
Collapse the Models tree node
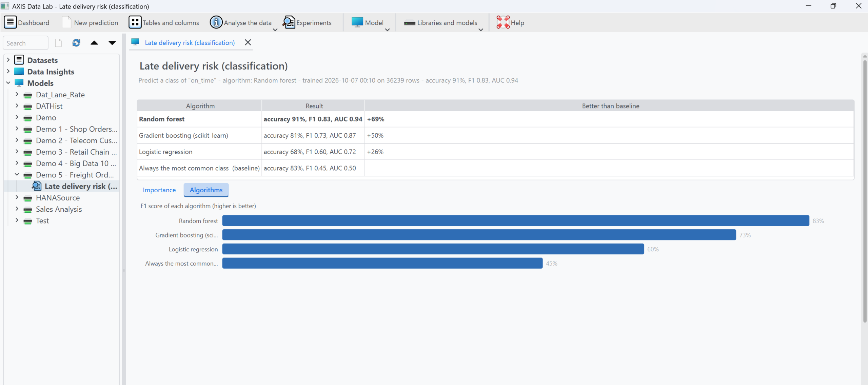pos(8,83)
